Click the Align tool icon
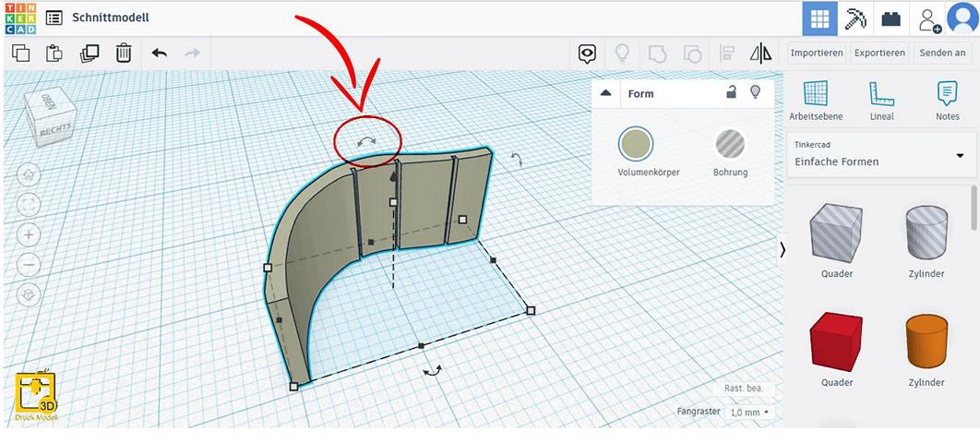This screenshot has width=980, height=443. click(x=726, y=54)
